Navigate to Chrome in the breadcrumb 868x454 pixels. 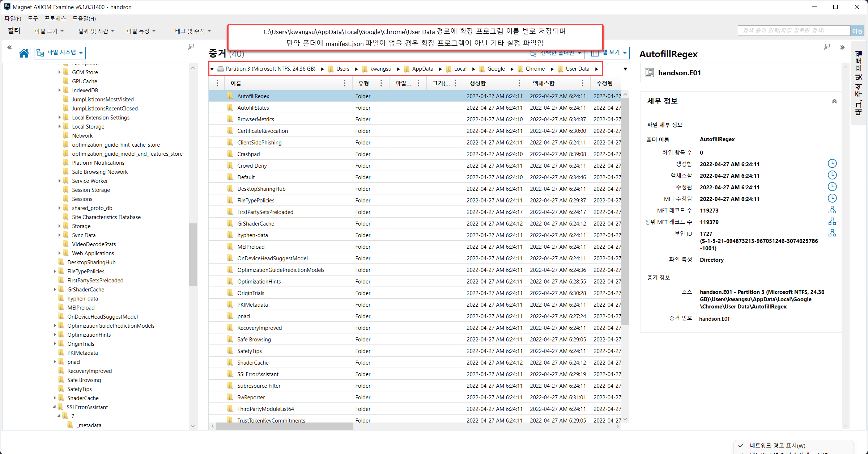[x=535, y=69]
